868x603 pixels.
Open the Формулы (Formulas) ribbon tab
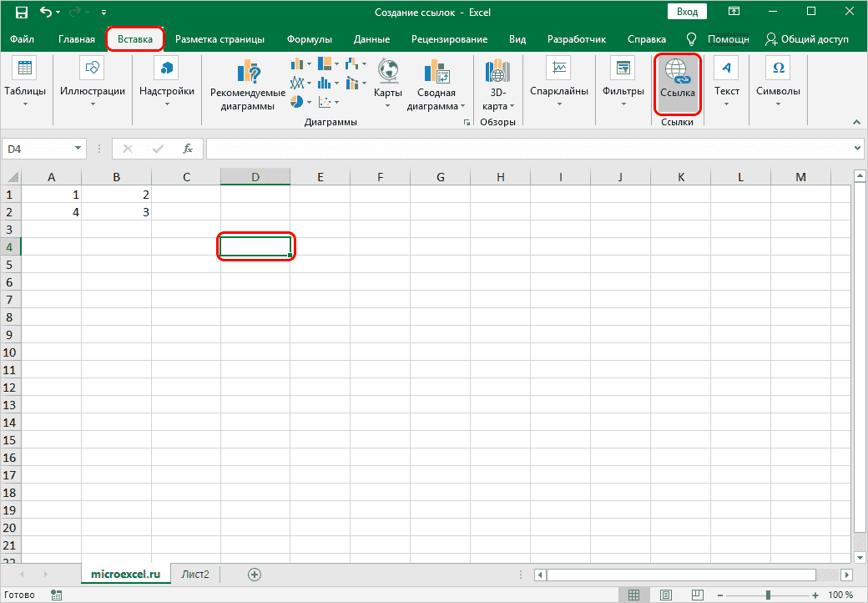tap(309, 39)
